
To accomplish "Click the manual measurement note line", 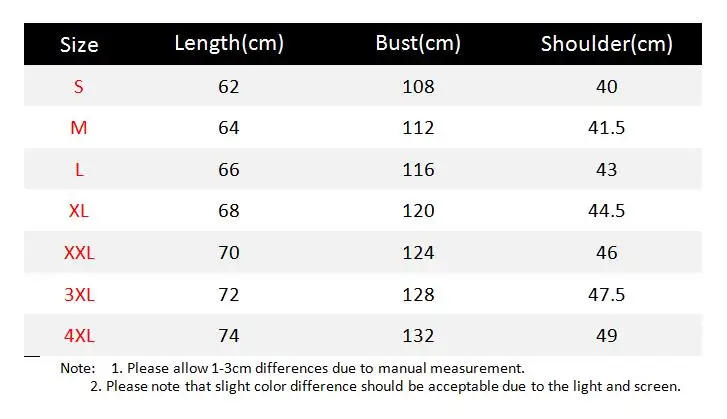I will (318, 368).
